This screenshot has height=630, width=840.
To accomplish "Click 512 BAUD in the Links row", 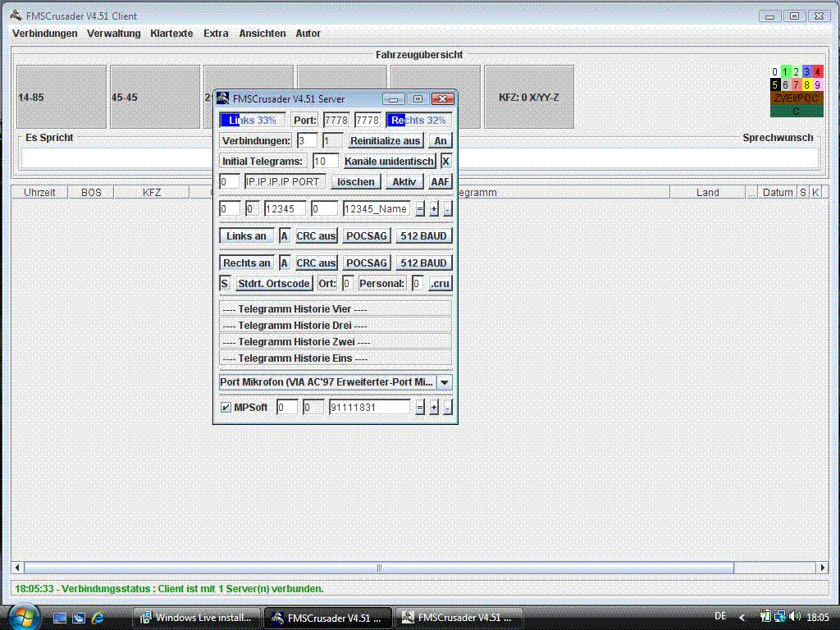I will (x=424, y=235).
